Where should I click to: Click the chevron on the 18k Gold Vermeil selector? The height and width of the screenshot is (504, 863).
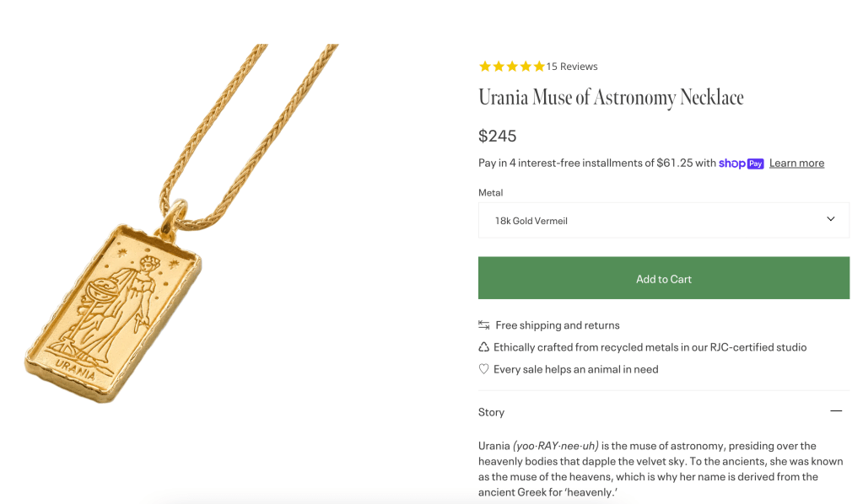pos(831,218)
